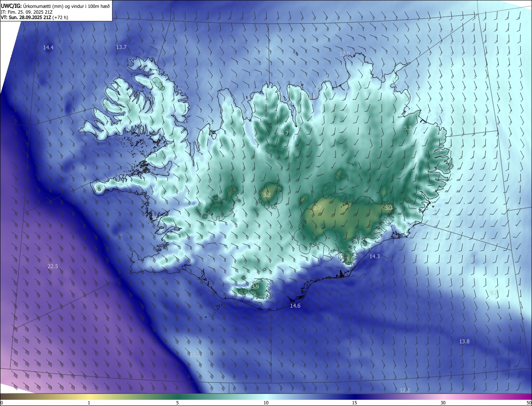Screen dimensions: 532x406
Task: Click the 22.5 value label
Action: coord(53,267)
